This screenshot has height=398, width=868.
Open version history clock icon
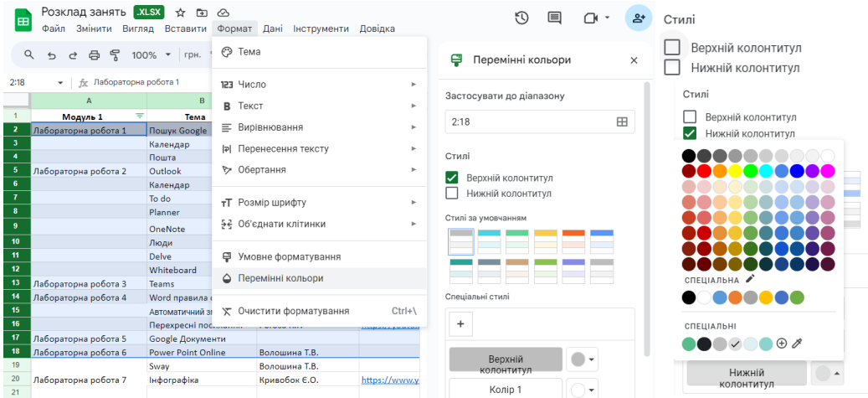click(x=521, y=18)
